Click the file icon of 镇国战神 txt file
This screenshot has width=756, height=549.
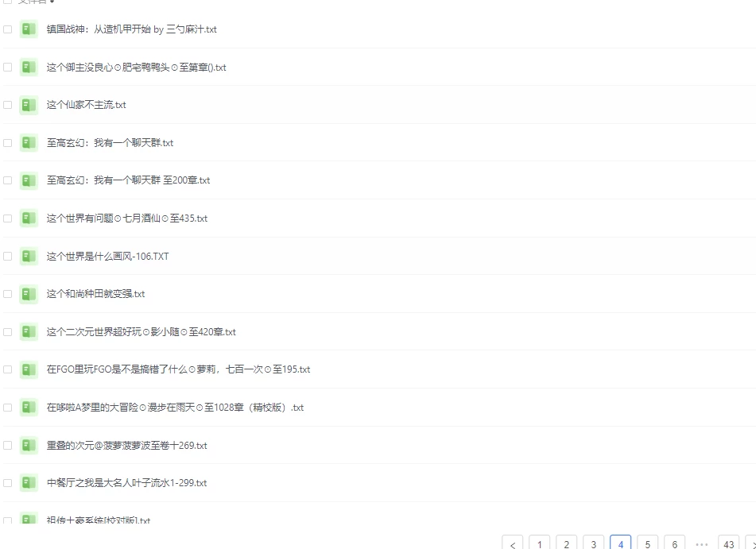[28, 29]
